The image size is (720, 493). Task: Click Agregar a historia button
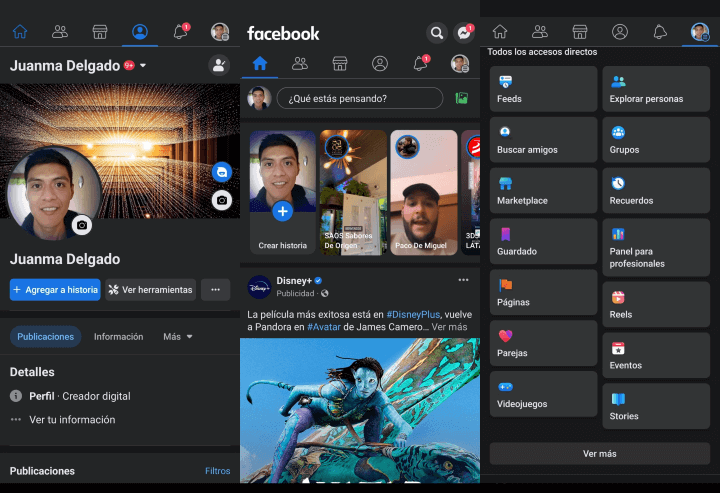click(55, 290)
